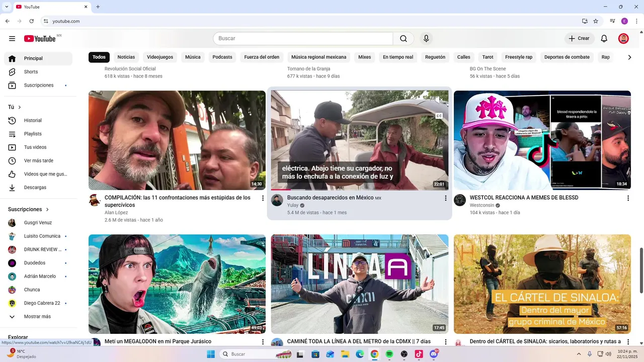Open Descargas in sidebar
Screen dimensions: 644x362
(38, 188)
